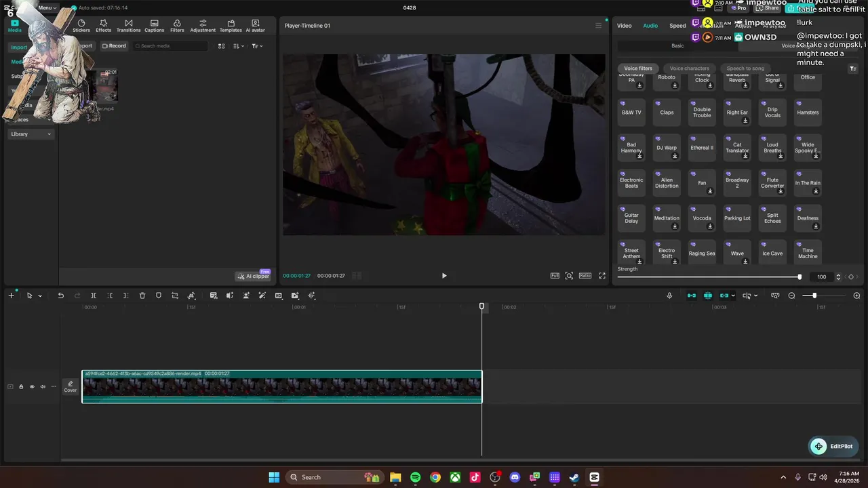Toggle the keyframe diamond beside Strength
The width and height of the screenshot is (868, 488).
coord(851,277)
